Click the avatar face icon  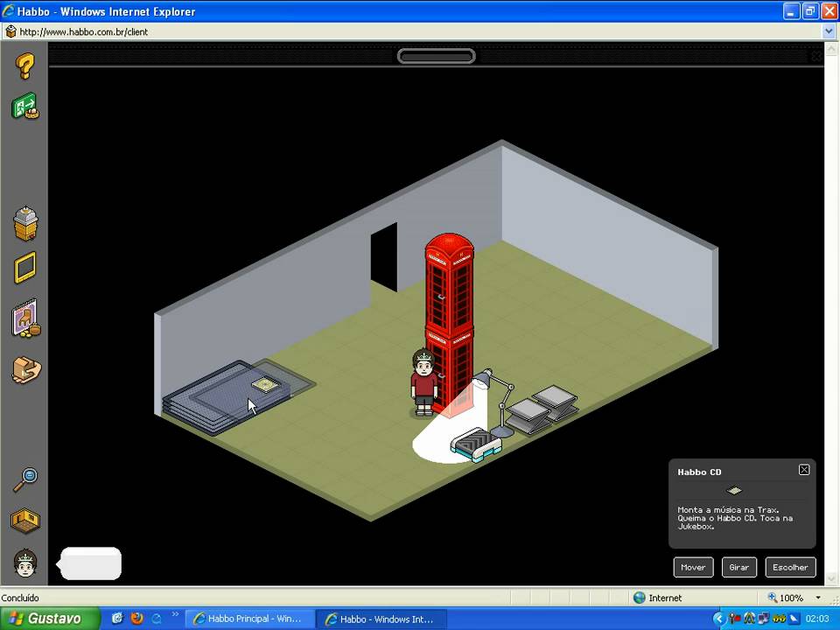[x=25, y=563]
